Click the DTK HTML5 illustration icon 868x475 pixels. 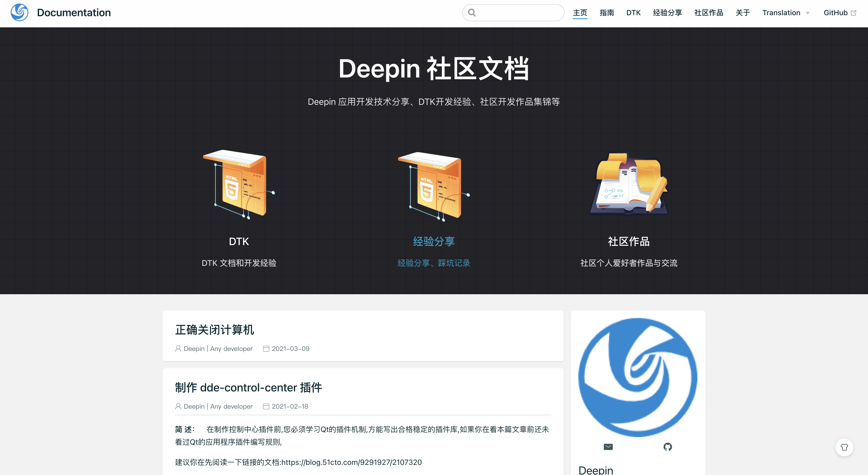239,184
